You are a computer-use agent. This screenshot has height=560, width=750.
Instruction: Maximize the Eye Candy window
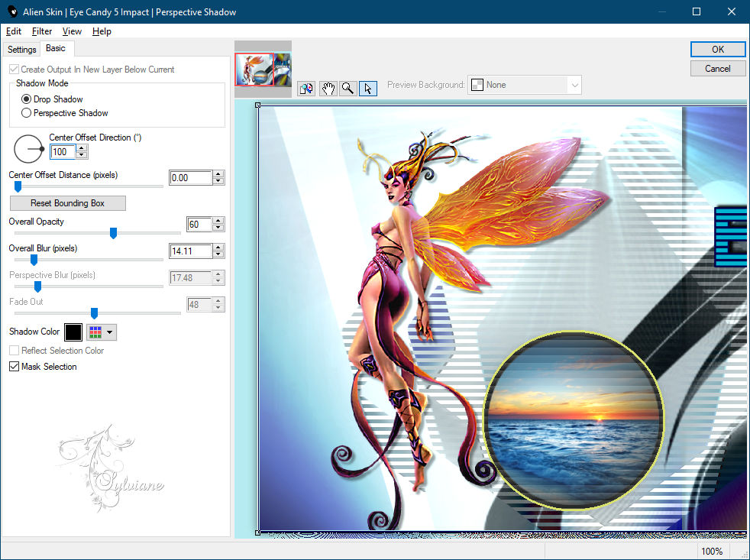point(697,11)
